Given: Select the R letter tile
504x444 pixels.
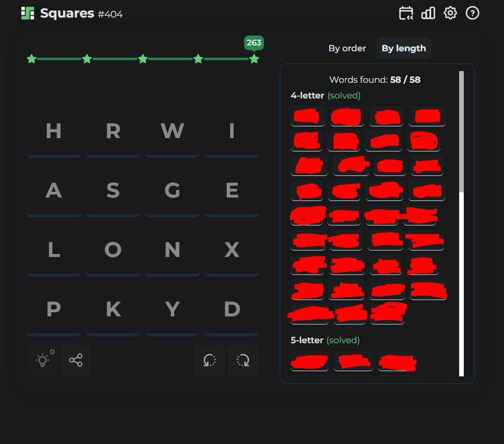Looking at the screenshot, I should point(113,131).
